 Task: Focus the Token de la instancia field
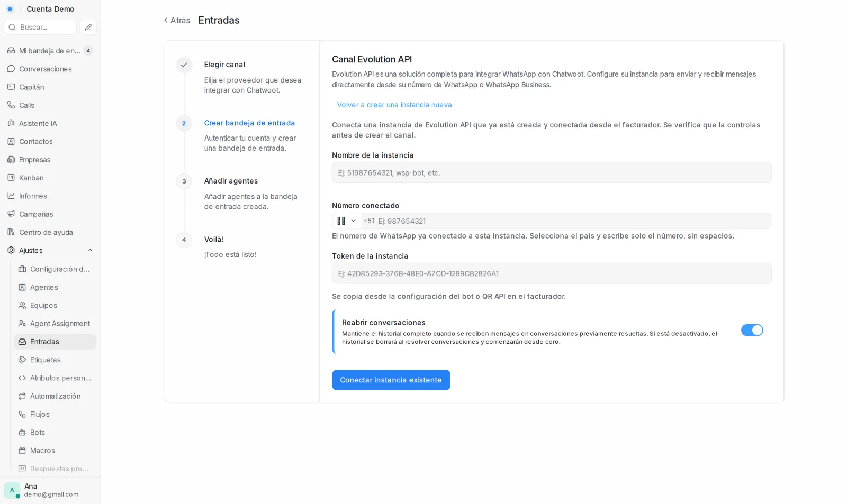click(552, 273)
